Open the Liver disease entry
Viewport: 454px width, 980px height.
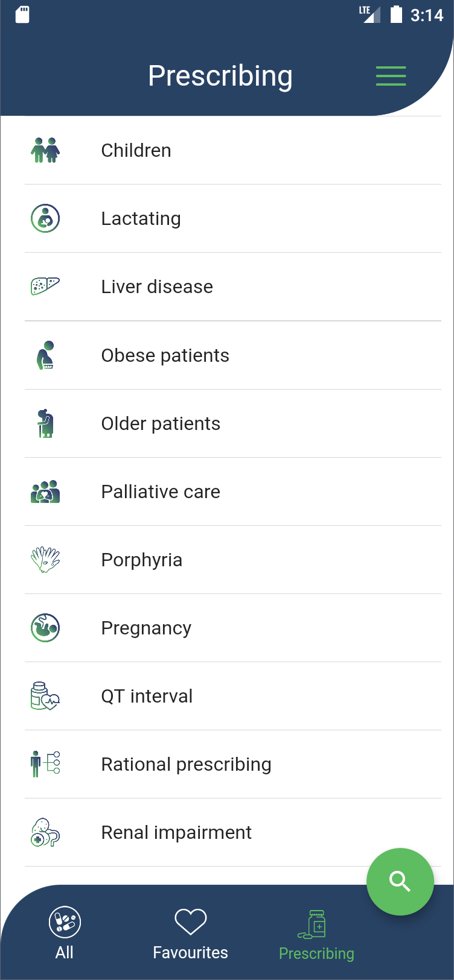tap(157, 286)
